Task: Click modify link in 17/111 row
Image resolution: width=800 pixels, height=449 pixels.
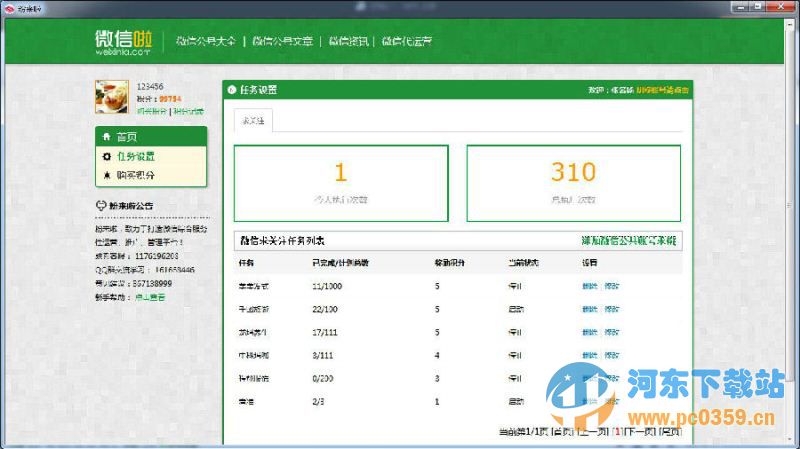Action: 612,332
